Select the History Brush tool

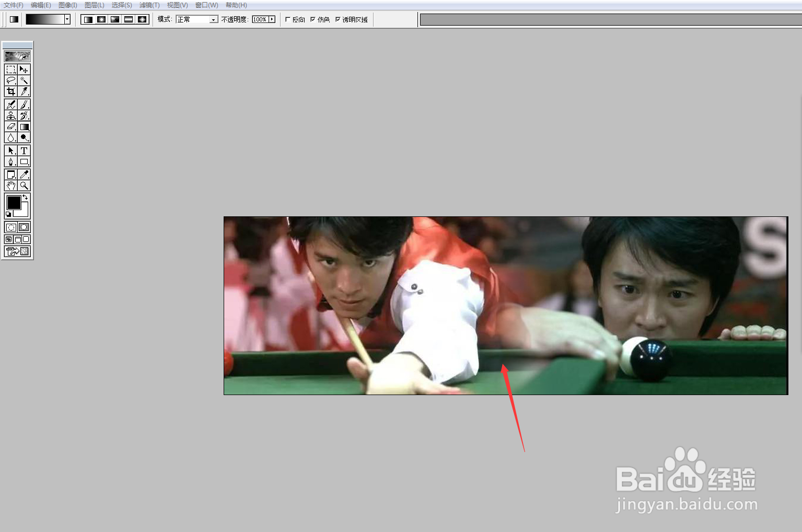point(24,115)
